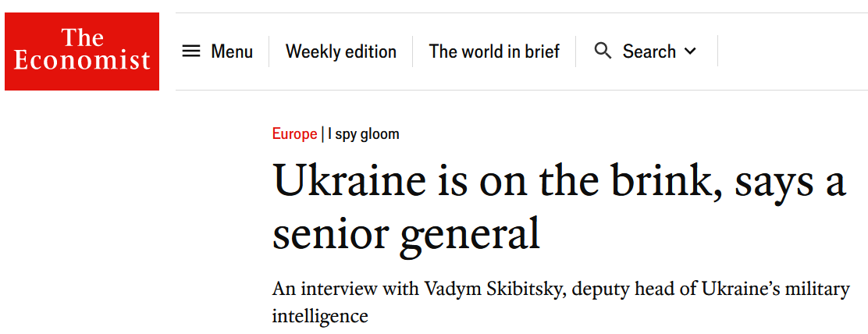
Task: Click "senior general" in the headline
Action: click(406, 233)
